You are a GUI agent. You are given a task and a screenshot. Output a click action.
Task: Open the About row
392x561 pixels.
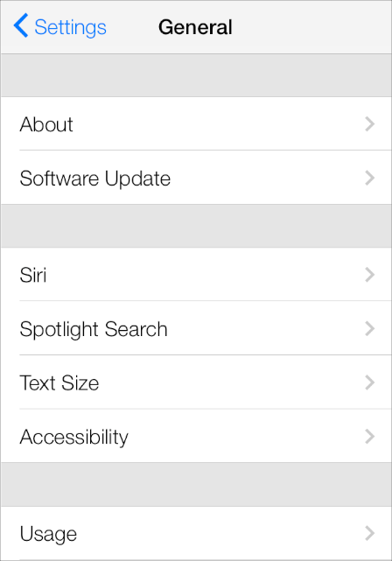point(196,123)
